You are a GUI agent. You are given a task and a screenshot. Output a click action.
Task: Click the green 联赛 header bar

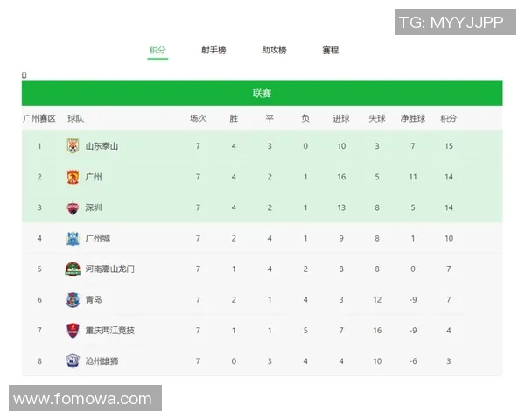click(x=262, y=94)
